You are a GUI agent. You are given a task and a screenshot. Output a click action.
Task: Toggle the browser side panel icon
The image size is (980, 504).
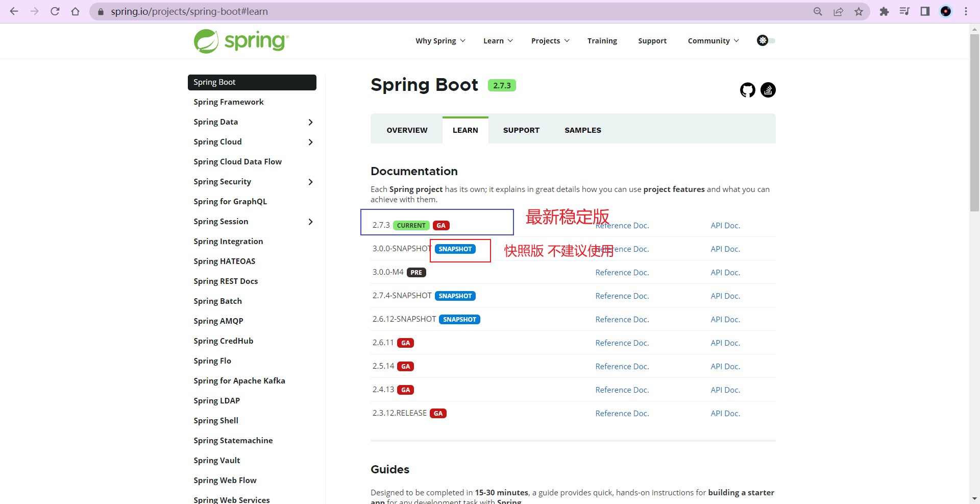[x=925, y=11]
